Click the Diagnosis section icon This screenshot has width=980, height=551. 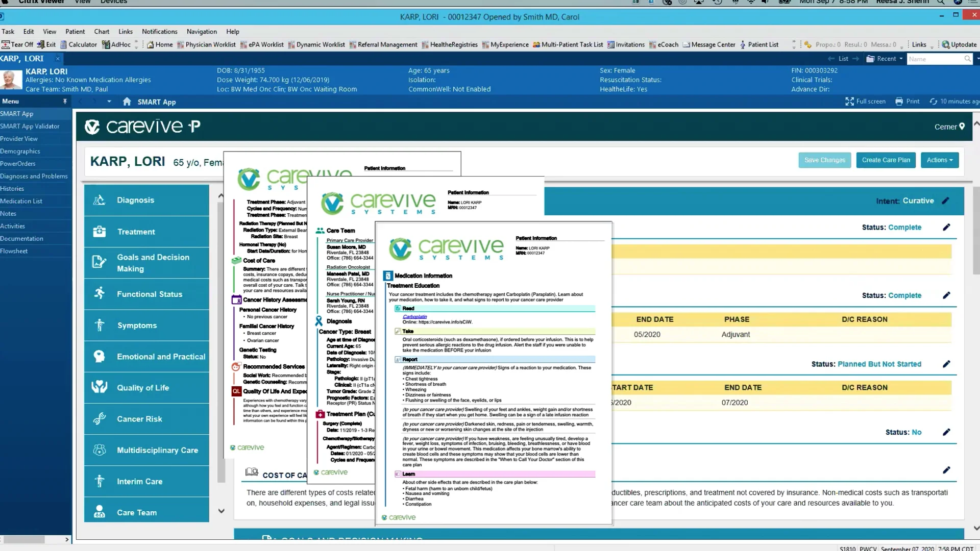click(x=100, y=200)
